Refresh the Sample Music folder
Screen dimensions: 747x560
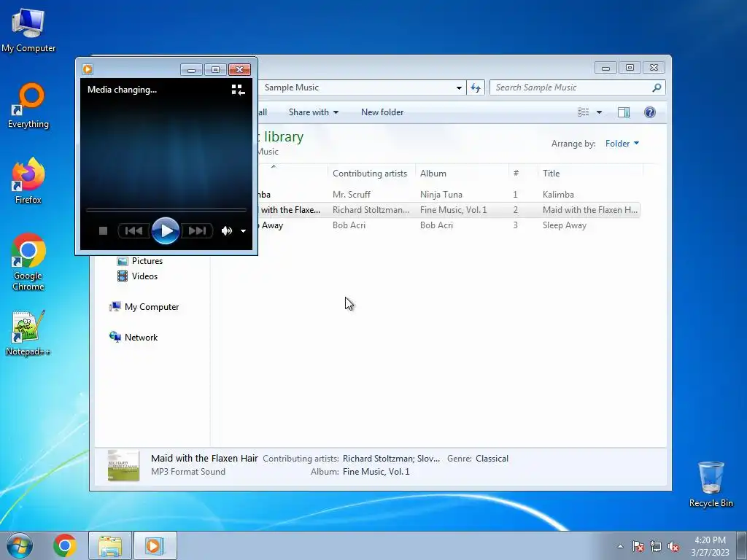(x=476, y=87)
